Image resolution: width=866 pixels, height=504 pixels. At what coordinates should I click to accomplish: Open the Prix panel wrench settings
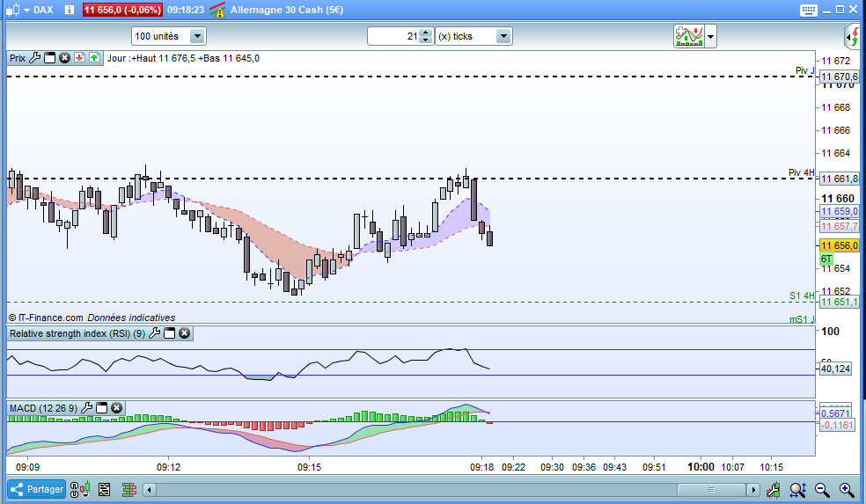tap(35, 58)
